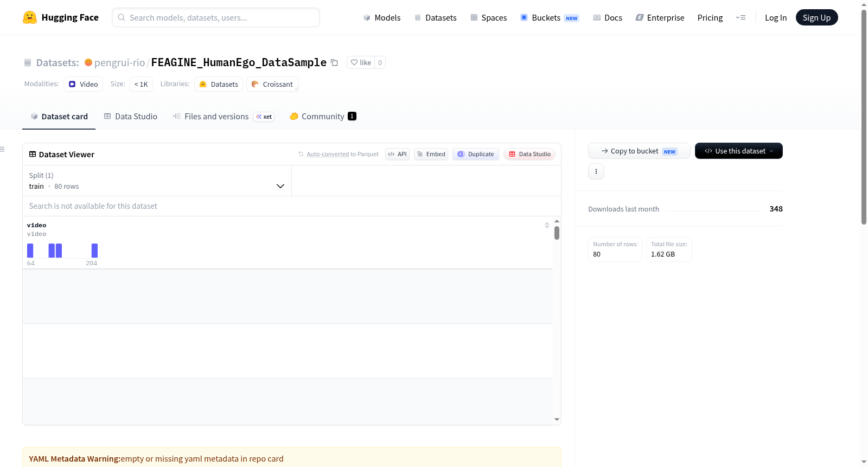Select the Croissant library tag
The width and height of the screenshot is (868, 467).
(x=272, y=84)
